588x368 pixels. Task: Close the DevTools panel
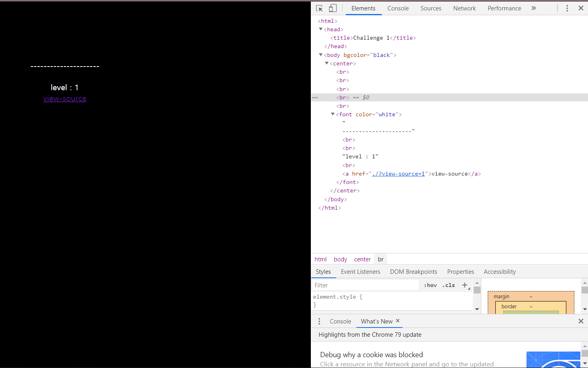(581, 8)
